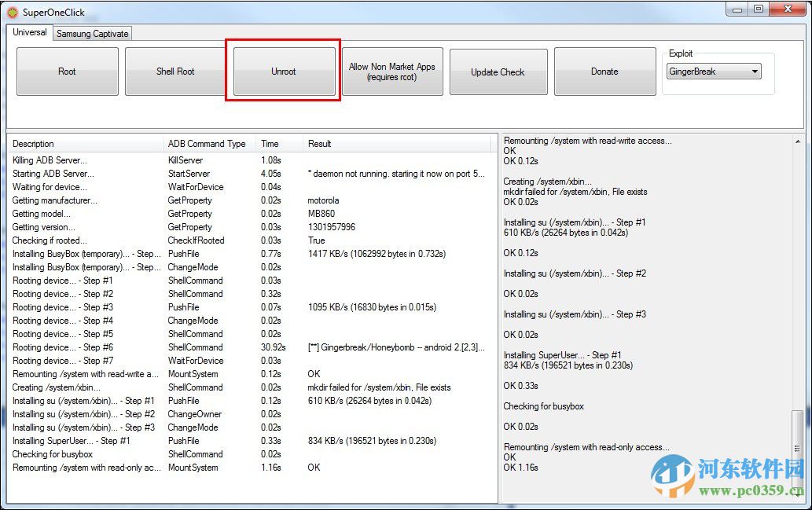Click the 'CheckIfRooted' command type cell
The height and width of the screenshot is (510, 812).
[x=196, y=240]
